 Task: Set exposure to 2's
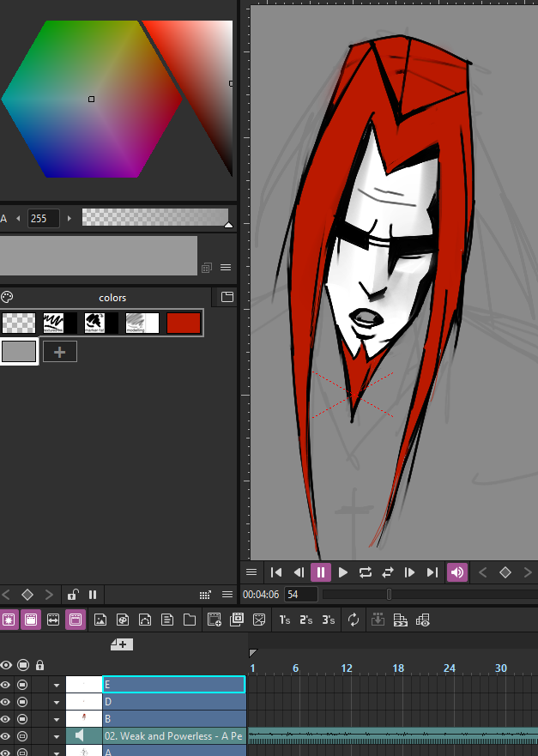pyautogui.click(x=306, y=620)
